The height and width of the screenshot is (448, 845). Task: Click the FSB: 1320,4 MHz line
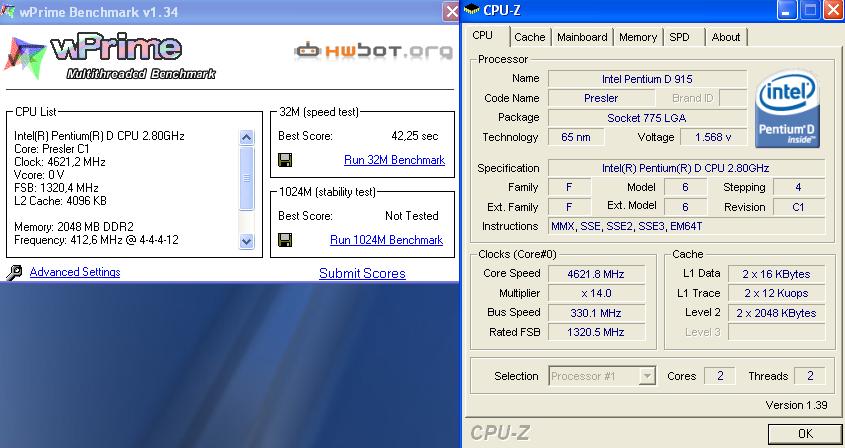coord(56,188)
